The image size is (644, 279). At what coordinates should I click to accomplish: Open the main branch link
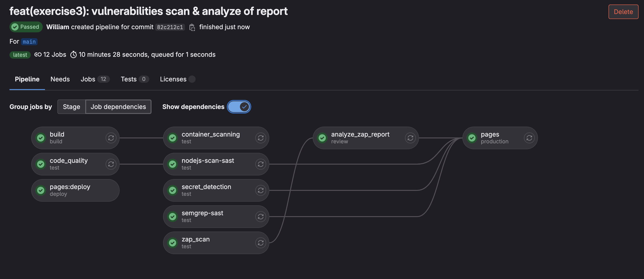pyautogui.click(x=29, y=42)
